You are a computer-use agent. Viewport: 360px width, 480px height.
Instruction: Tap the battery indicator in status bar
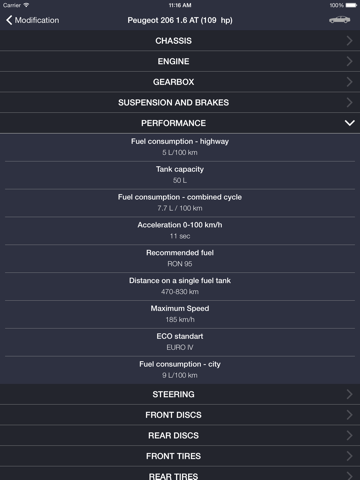click(351, 5)
